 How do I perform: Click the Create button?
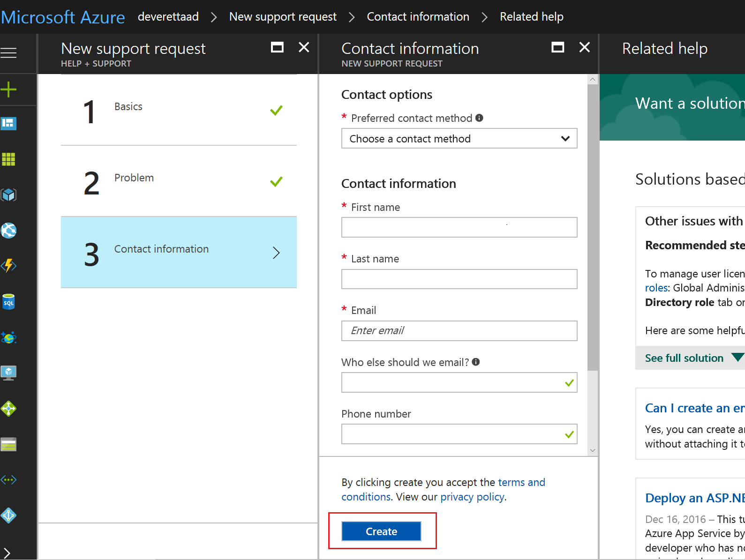(x=381, y=531)
